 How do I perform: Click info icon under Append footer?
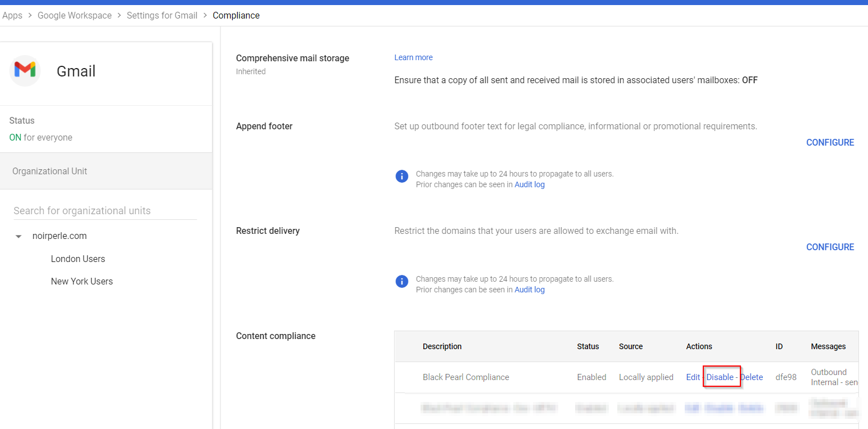[x=401, y=177]
